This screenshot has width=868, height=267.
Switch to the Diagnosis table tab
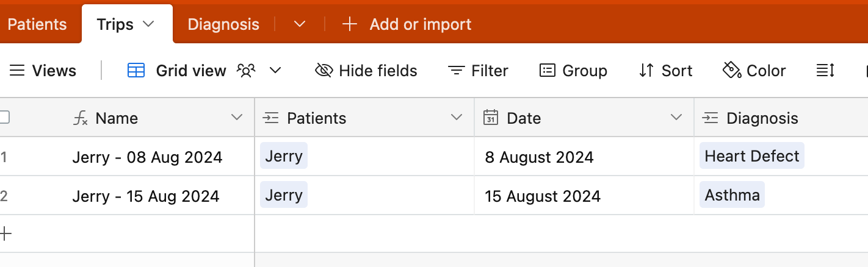(x=223, y=24)
